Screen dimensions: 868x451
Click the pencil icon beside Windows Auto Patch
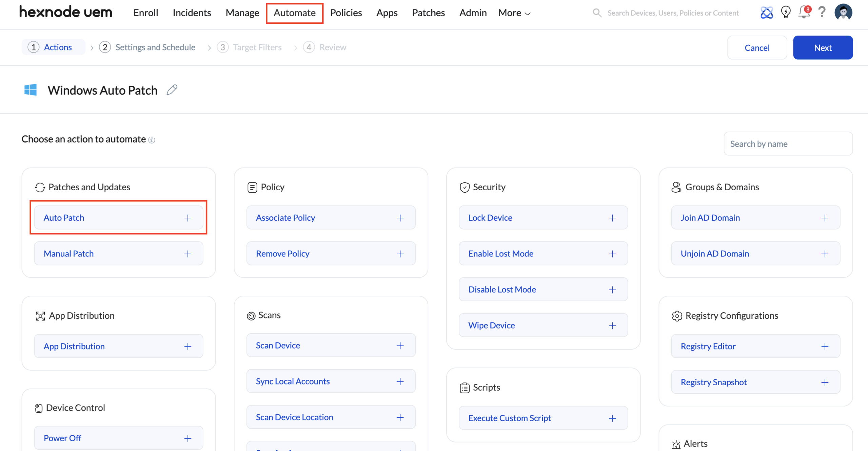(x=172, y=90)
